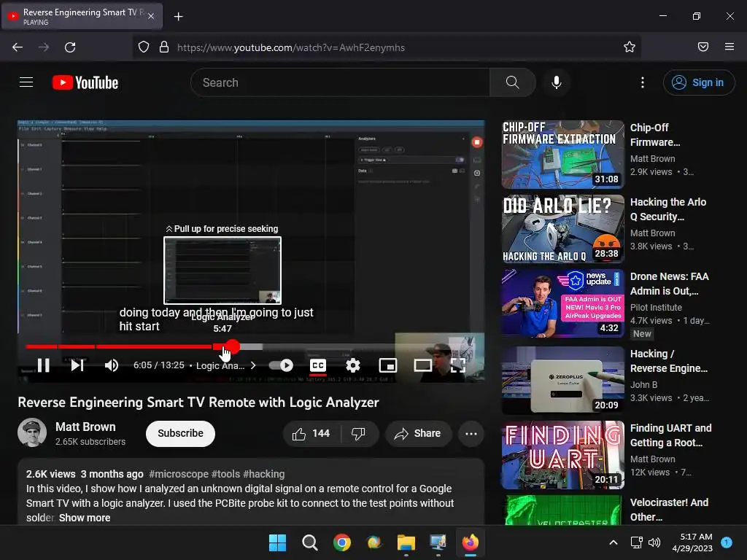Open ZEROPLUS logic analyzer video thumbnail
747x560 pixels.
click(x=562, y=380)
